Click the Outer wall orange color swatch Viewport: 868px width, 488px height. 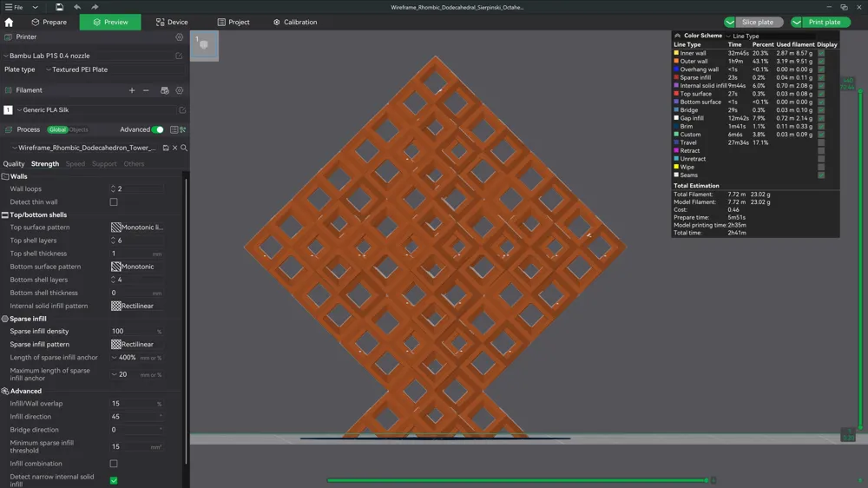(676, 62)
